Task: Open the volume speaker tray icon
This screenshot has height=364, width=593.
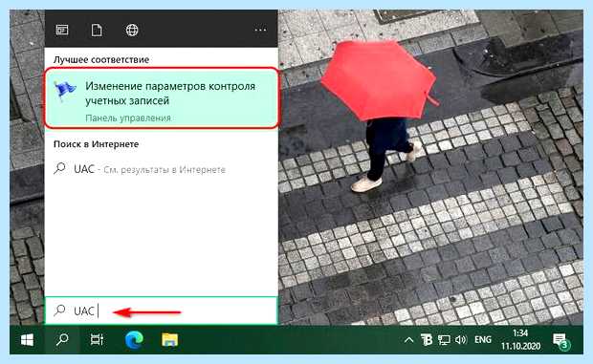Action: (461, 340)
